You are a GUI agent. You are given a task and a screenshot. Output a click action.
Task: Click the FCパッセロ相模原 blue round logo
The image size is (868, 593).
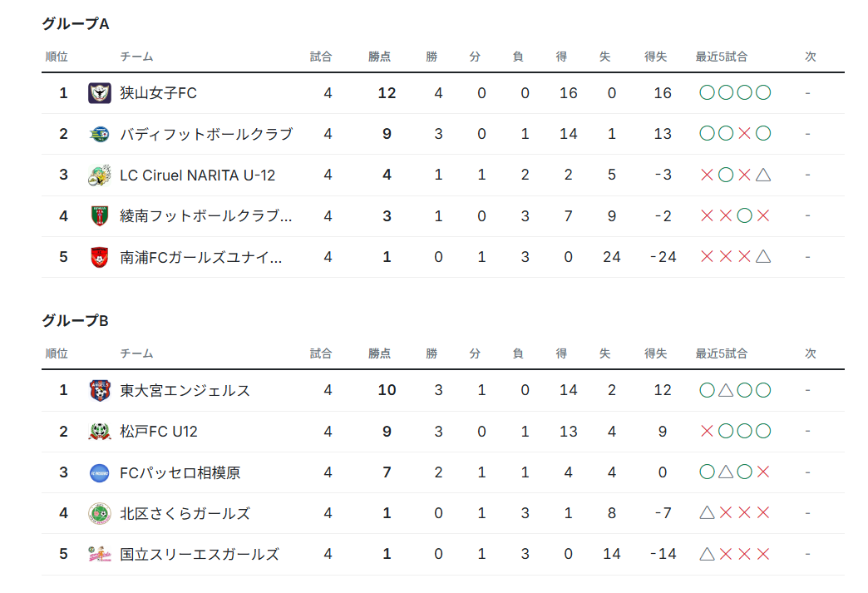coord(100,473)
